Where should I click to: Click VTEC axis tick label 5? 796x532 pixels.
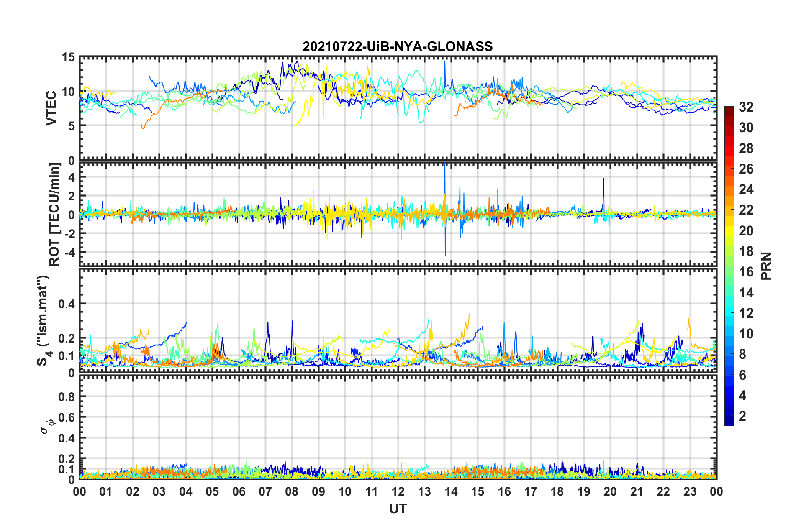72,126
